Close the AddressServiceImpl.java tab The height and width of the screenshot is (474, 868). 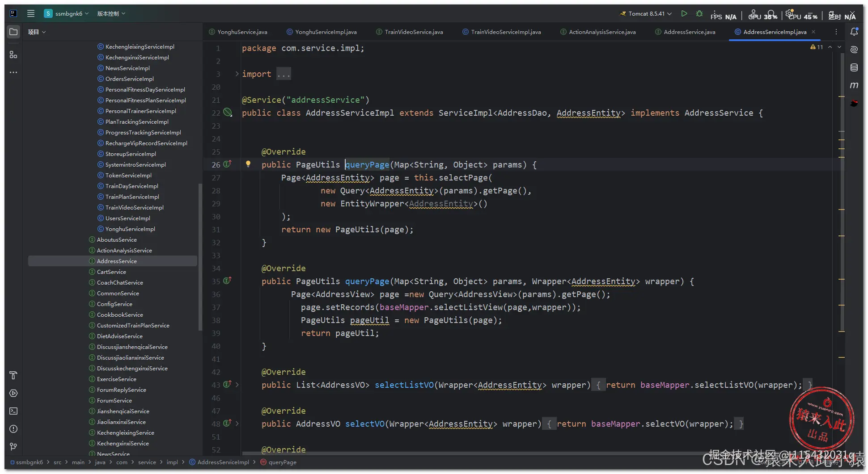813,32
